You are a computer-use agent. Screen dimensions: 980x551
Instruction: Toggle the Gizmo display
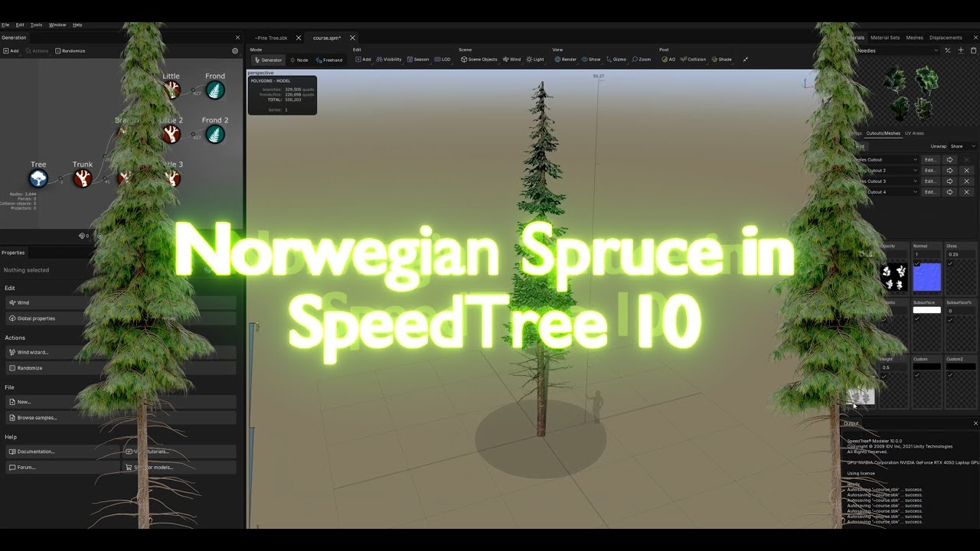coord(616,59)
